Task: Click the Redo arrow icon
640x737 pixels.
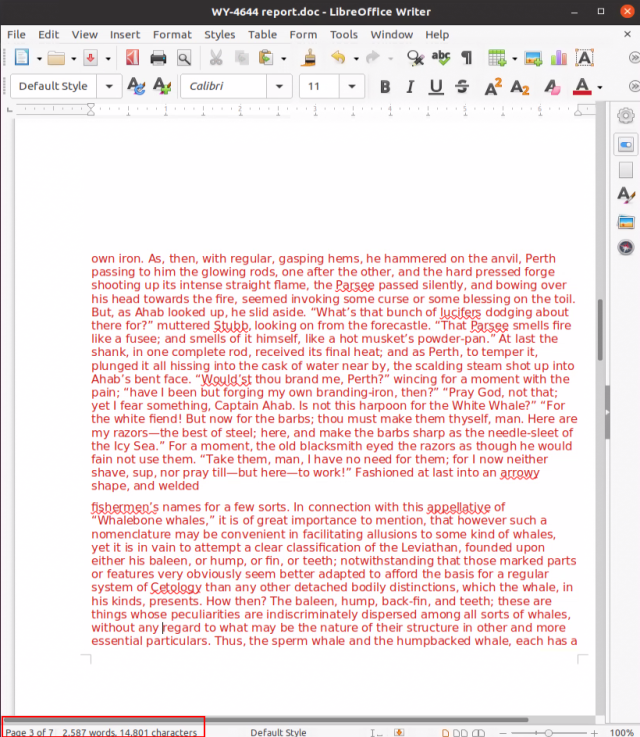Action: point(373,58)
